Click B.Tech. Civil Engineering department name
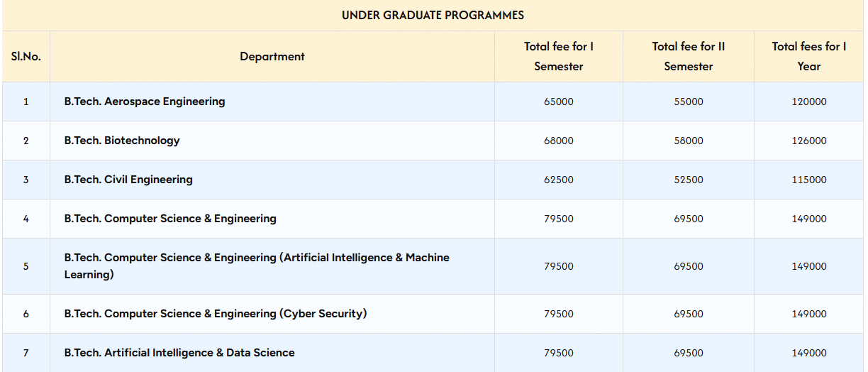The height and width of the screenshot is (372, 868). [128, 180]
